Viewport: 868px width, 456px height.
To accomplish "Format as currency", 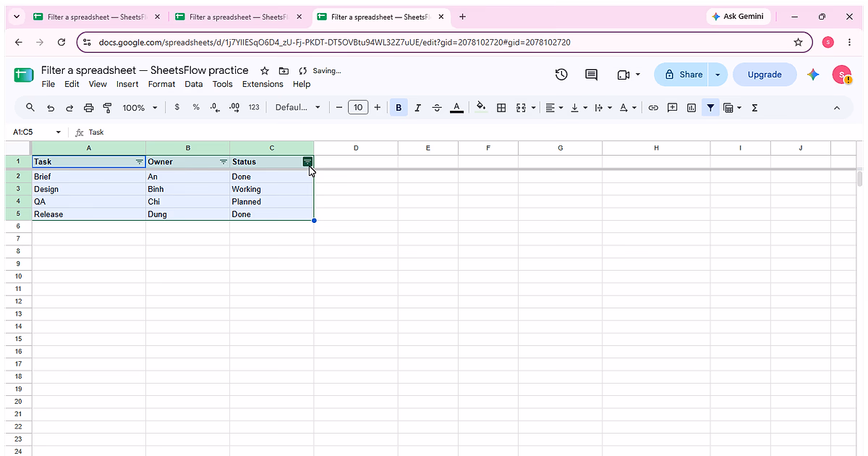I will click(x=177, y=107).
